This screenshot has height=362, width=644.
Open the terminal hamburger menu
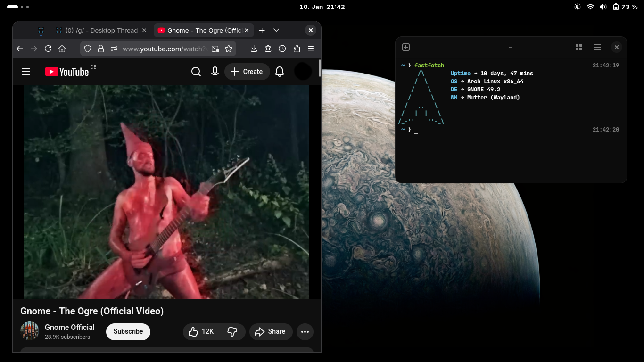click(598, 47)
